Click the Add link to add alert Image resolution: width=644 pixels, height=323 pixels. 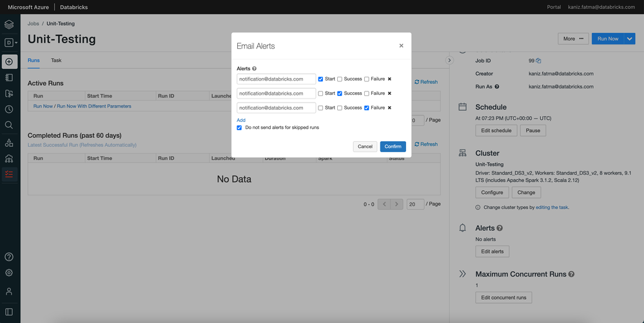[241, 120]
